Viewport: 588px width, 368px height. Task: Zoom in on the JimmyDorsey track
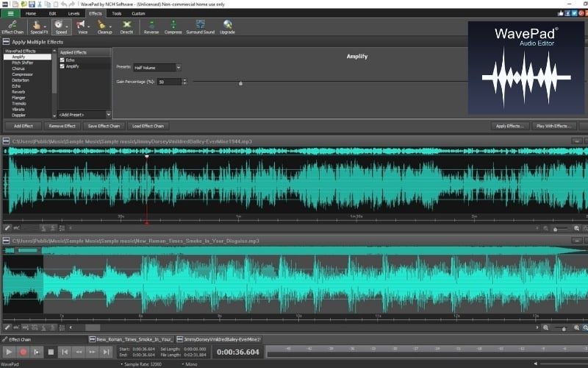click(x=577, y=228)
